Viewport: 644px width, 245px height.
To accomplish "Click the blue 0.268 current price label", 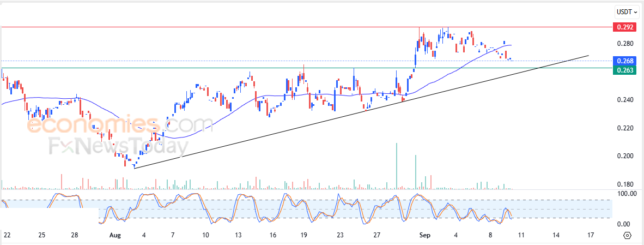I will click(x=625, y=61).
